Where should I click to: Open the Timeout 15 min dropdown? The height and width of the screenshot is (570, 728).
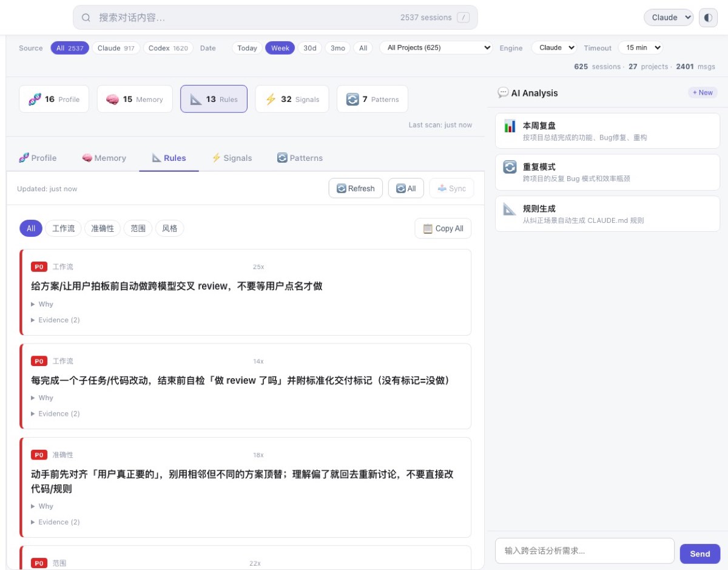pyautogui.click(x=641, y=47)
